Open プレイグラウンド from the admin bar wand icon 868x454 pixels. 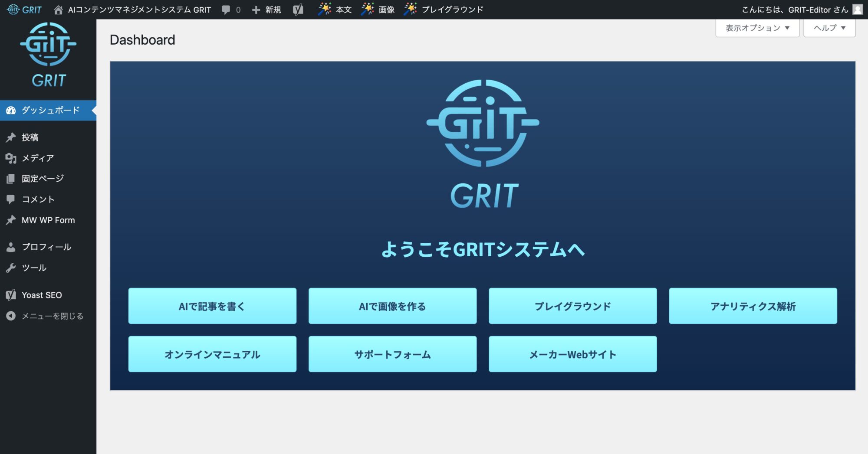click(410, 9)
